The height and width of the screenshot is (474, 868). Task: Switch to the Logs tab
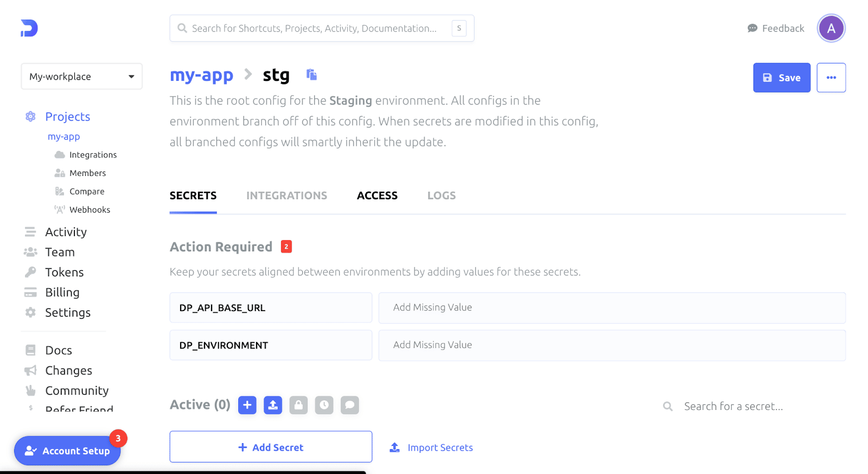(441, 195)
